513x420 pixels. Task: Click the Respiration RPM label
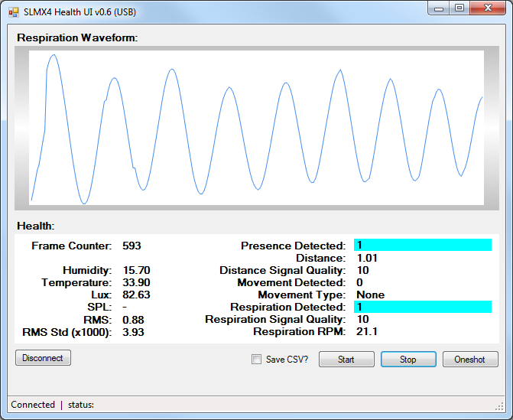[x=300, y=331]
